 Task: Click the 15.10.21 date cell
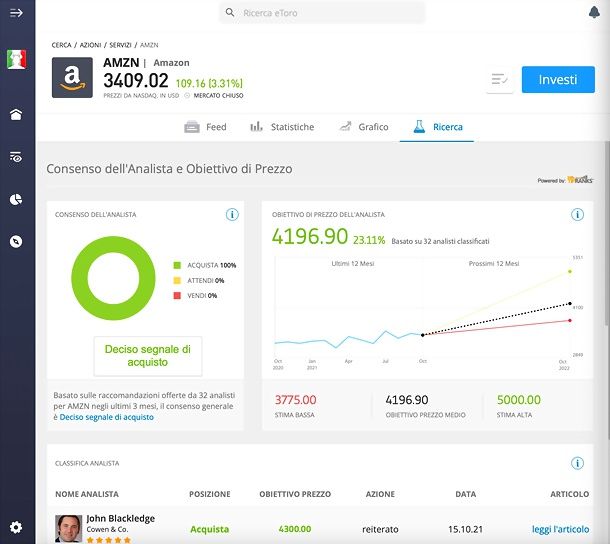465,529
